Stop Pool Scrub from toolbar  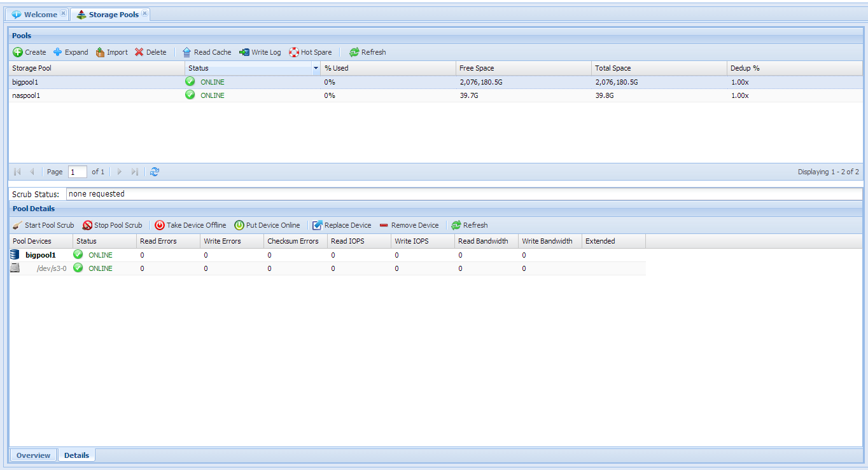pos(113,225)
